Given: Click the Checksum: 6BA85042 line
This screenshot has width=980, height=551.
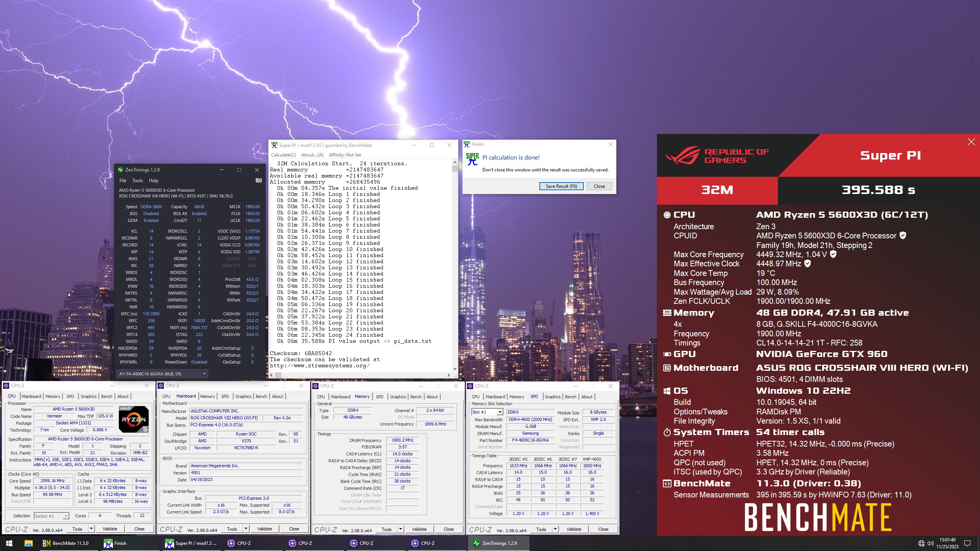Looking at the screenshot, I should click(x=301, y=353).
